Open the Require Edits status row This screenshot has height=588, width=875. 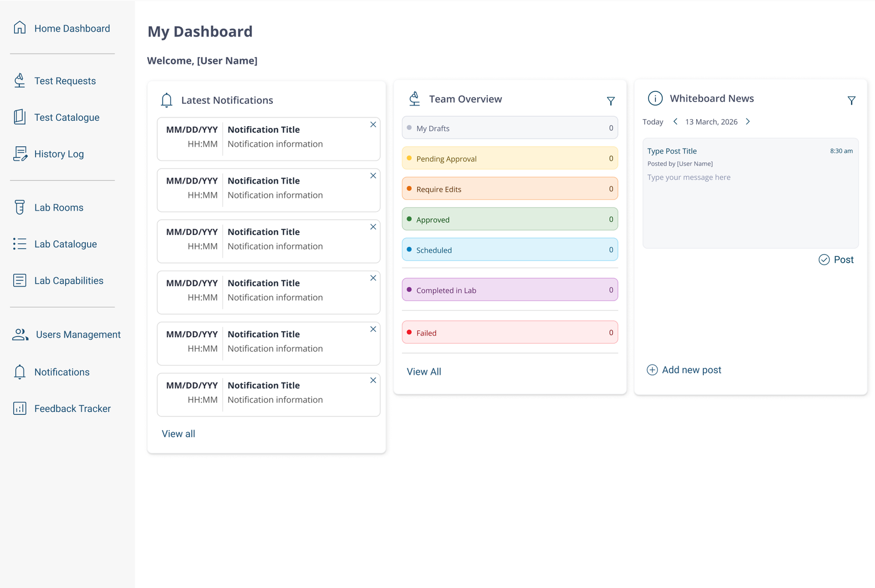point(510,189)
